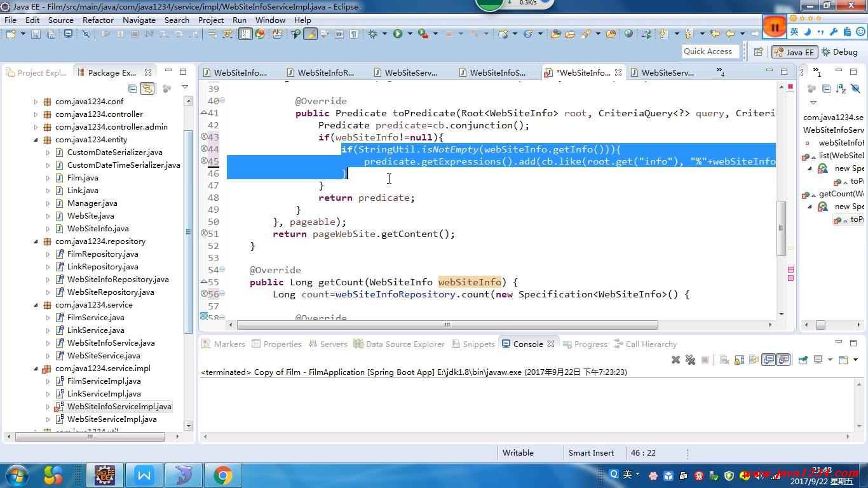Click the Skip All Breakpoints icon

86,34
